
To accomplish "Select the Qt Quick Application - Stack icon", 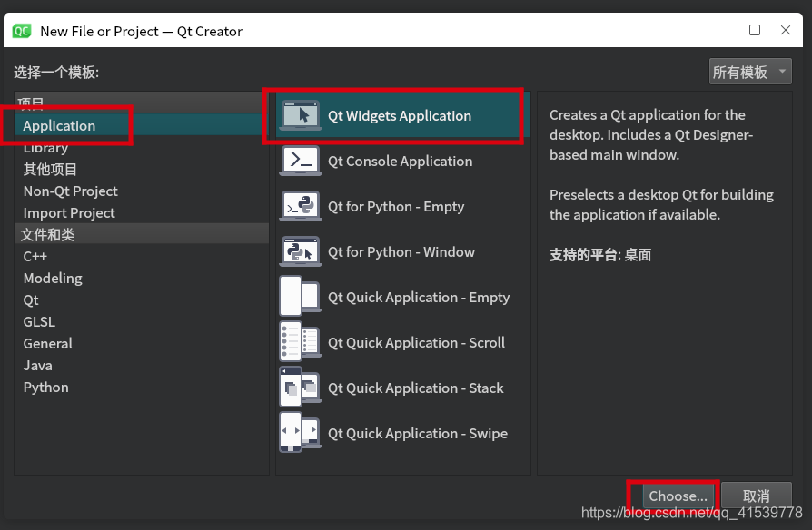I will click(300, 388).
